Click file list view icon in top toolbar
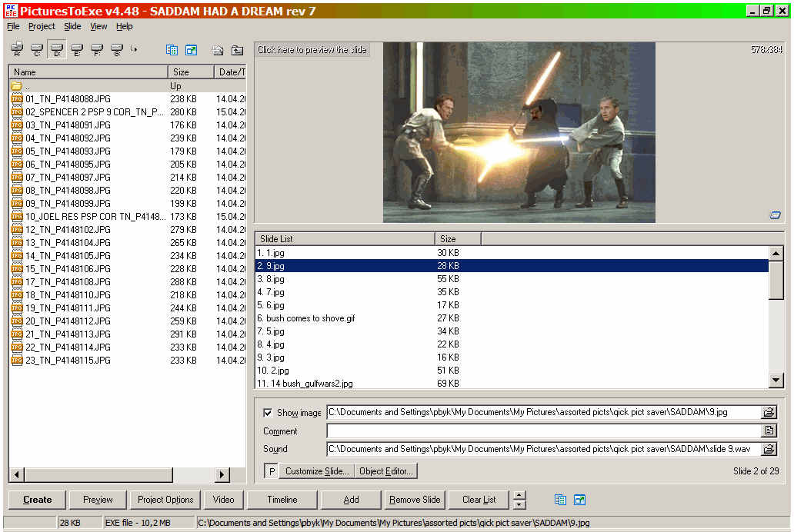794x532 pixels. click(172, 50)
